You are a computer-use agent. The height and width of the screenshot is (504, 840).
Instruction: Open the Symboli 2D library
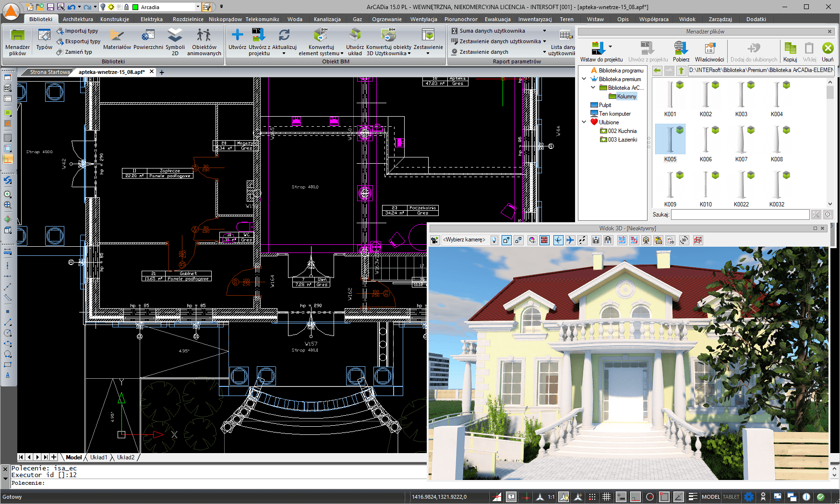point(175,42)
